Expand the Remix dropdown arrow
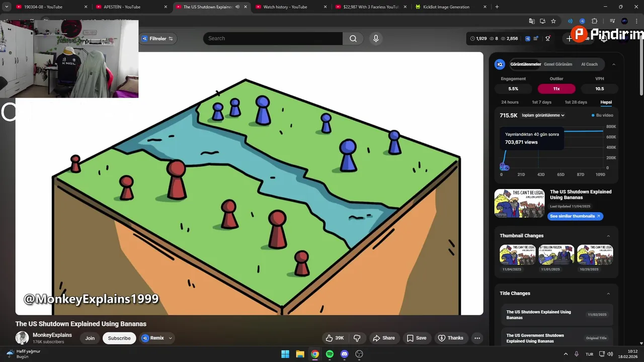Image resolution: width=644 pixels, height=362 pixels. coord(170,338)
